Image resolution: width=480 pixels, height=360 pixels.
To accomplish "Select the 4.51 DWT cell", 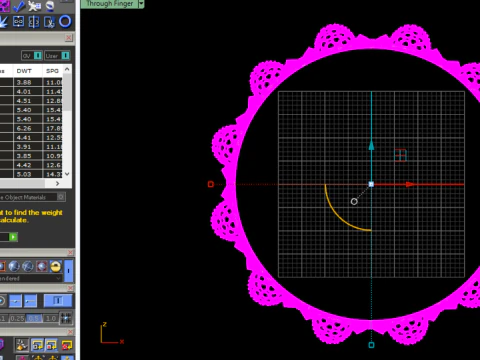I will pyautogui.click(x=28, y=101).
